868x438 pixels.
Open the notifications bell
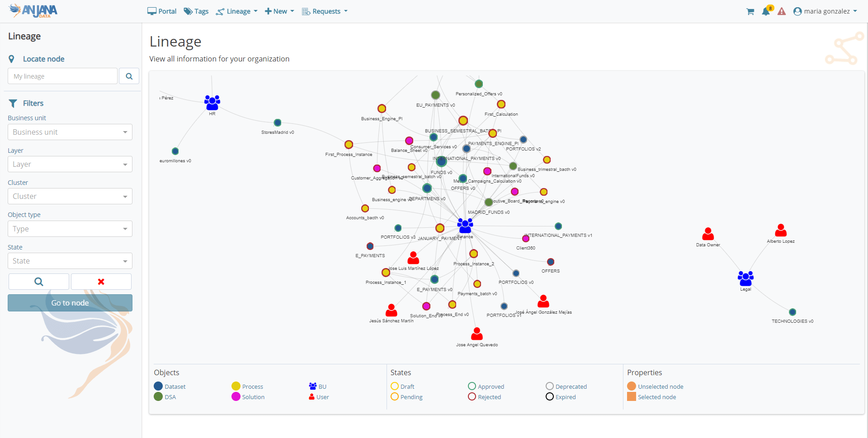click(765, 12)
